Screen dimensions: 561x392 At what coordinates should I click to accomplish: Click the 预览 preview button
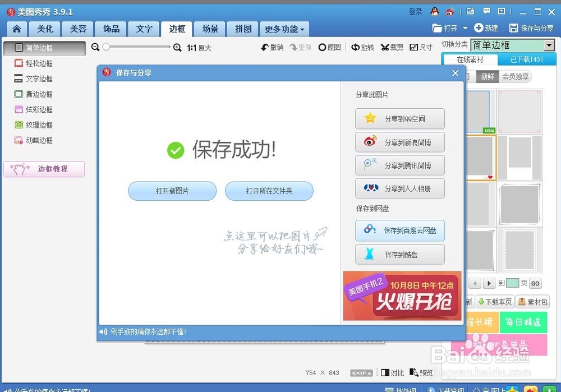[421, 373]
